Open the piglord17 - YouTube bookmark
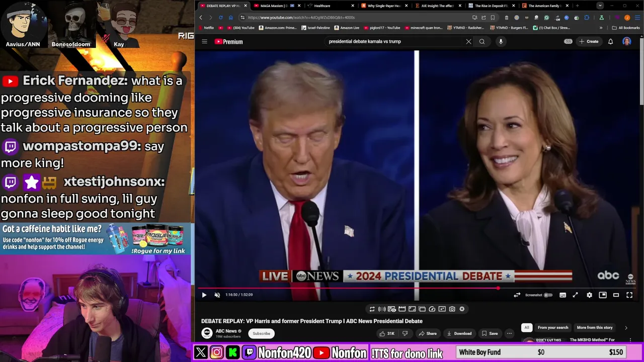The height and width of the screenshot is (362, 644). click(x=382, y=28)
